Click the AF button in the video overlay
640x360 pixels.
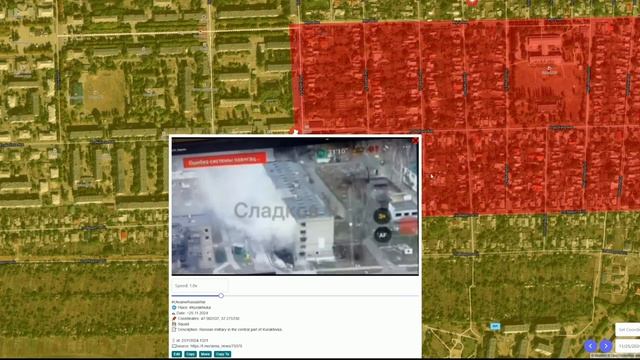coord(382,235)
